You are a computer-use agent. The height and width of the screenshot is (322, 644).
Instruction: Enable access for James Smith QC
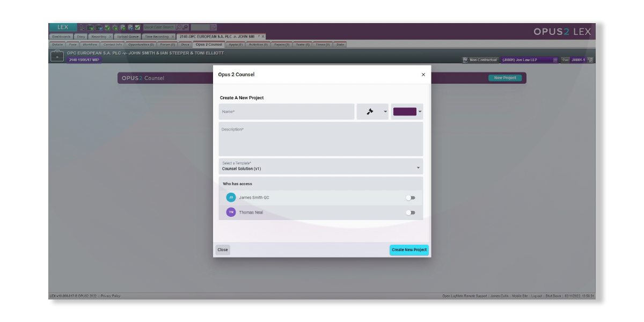(x=411, y=197)
